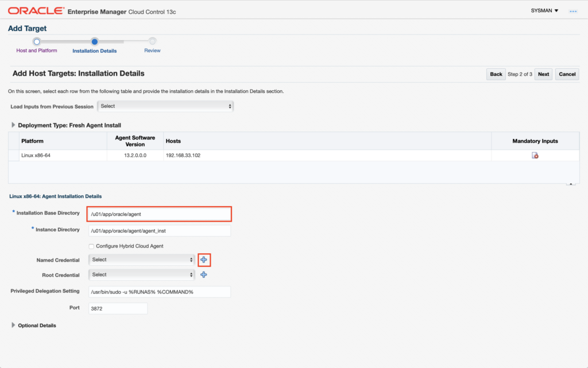Click the Hosts column header

(327, 141)
